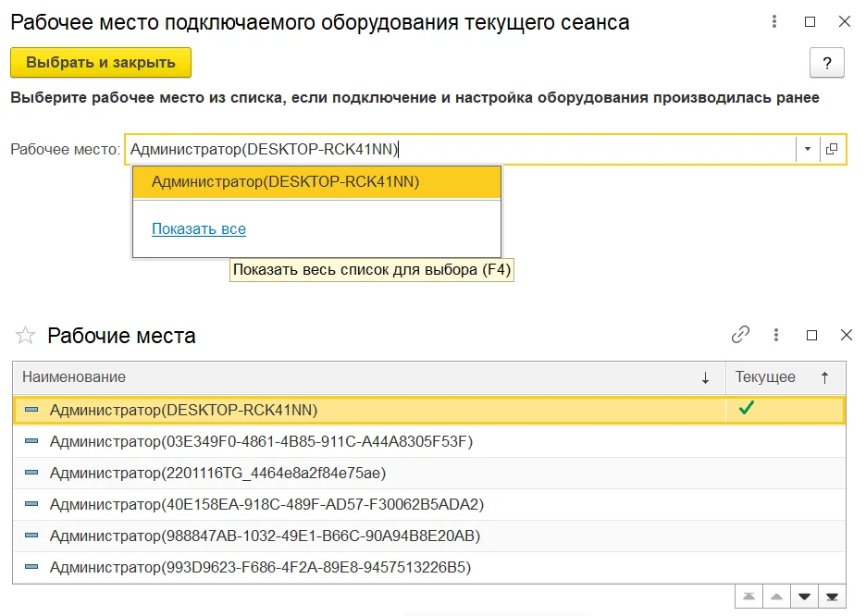Click the row icon beside Администратор(03E349F0-4861-4B85-911C-A44A8305F53F)
The image size is (866, 616).
32,441
